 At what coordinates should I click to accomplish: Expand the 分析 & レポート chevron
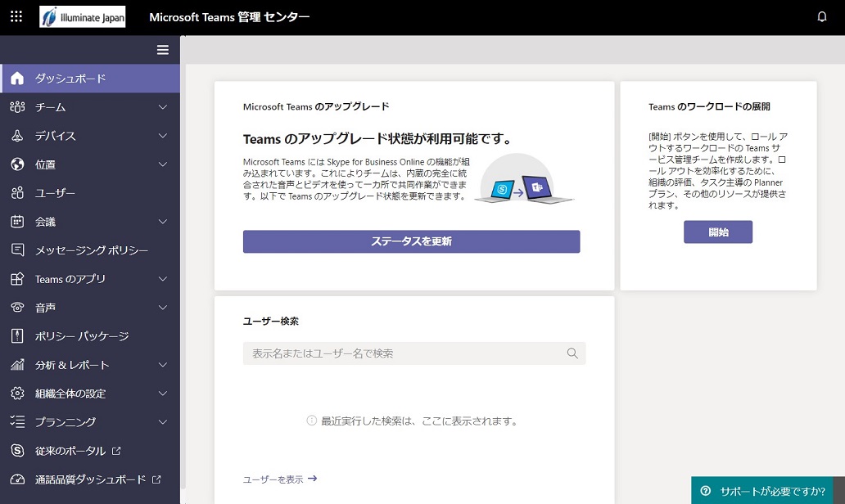(163, 365)
